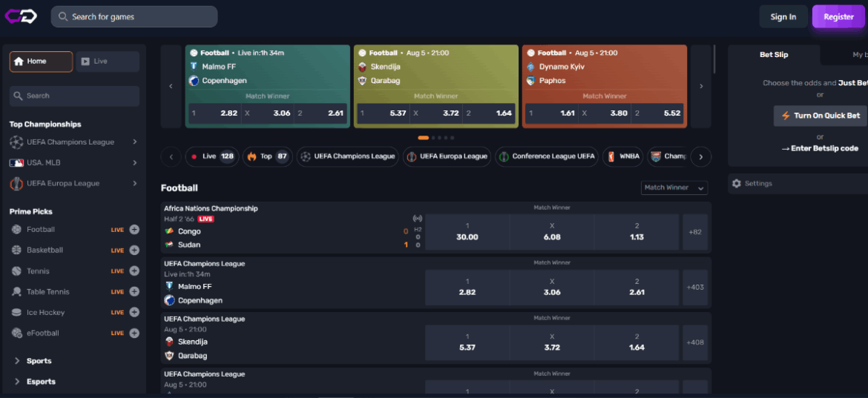
Task: Select the Home tab in the sidebar
Action: 41,62
